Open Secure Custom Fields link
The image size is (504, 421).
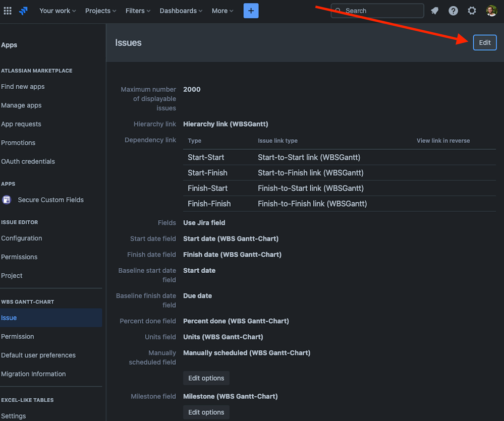coord(51,200)
